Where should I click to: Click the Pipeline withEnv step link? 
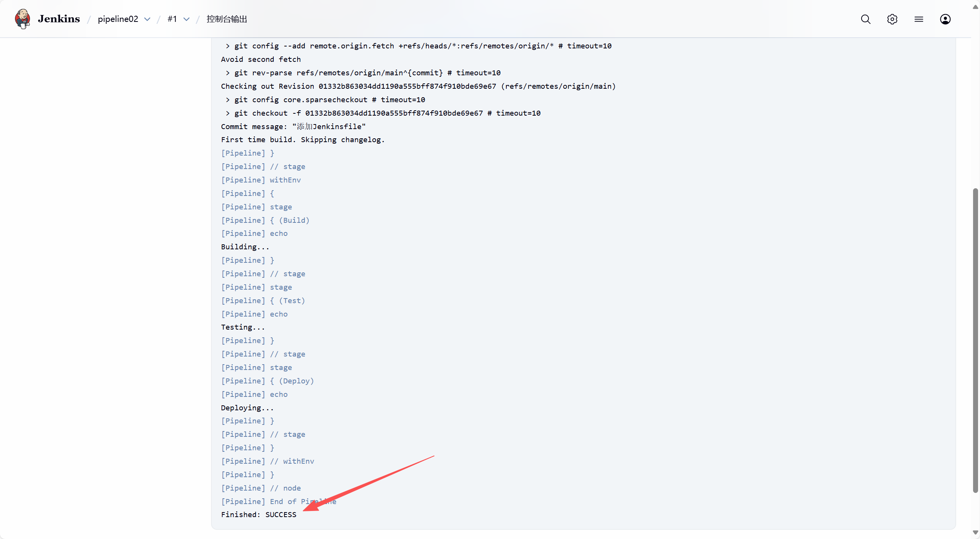285,180
